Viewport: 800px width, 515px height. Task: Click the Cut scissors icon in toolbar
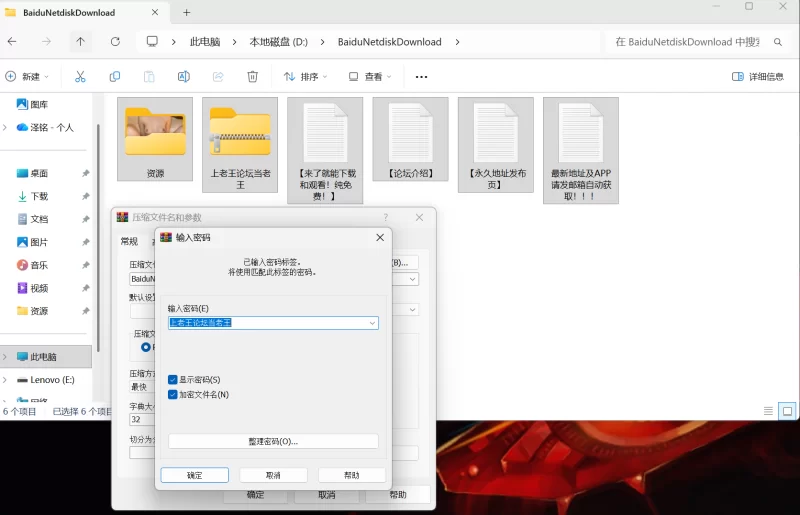coord(80,76)
